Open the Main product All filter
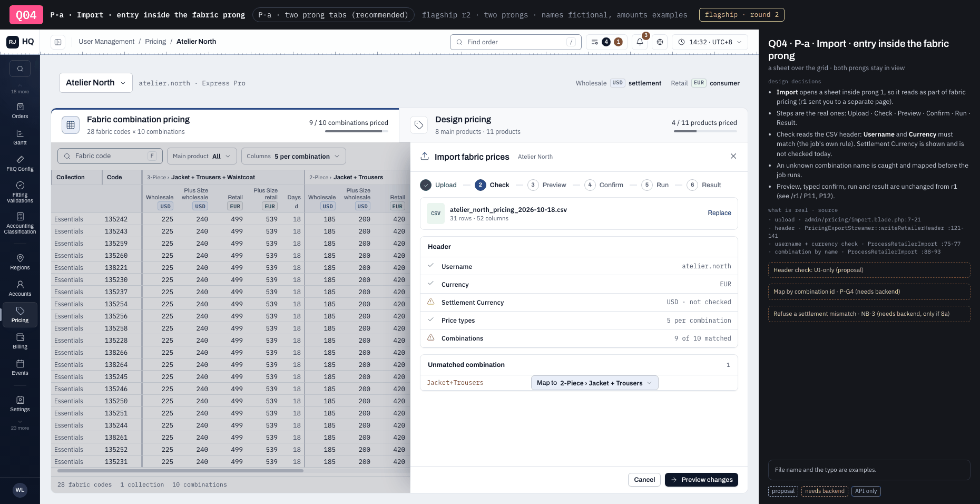The image size is (980, 504). pyautogui.click(x=202, y=156)
